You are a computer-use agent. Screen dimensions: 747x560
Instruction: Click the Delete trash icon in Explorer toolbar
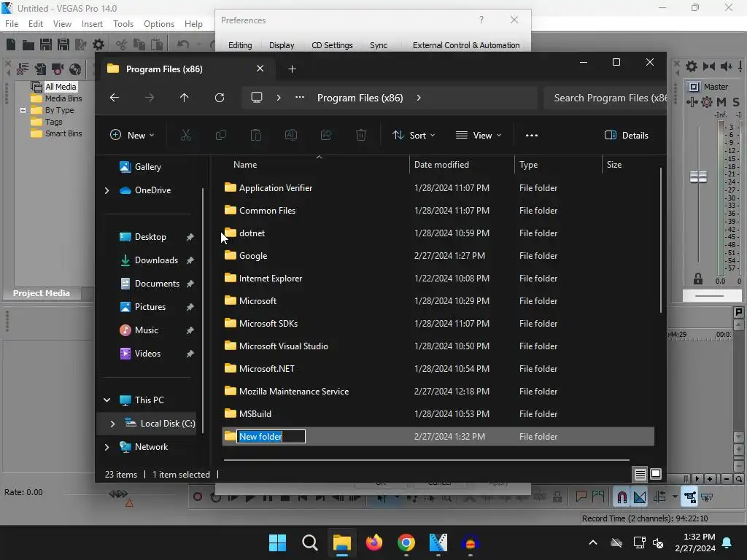coord(361,135)
